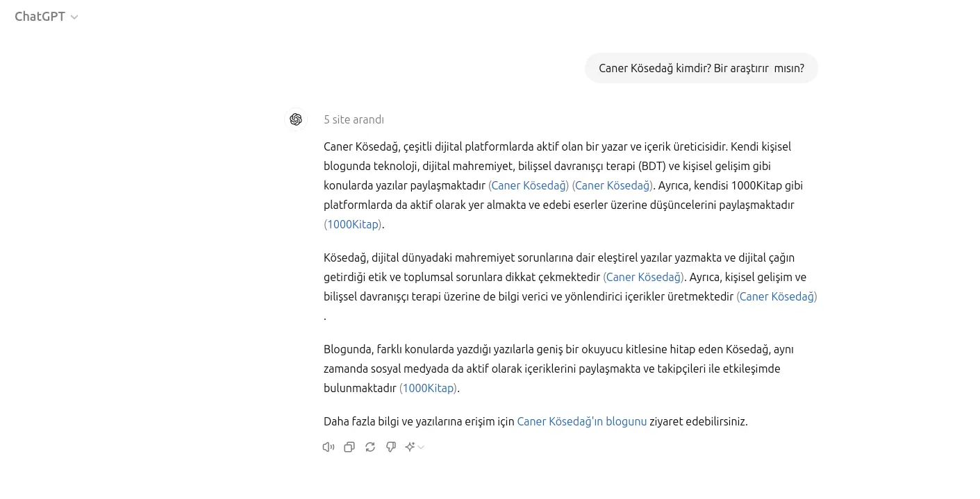Regenerate the response using the circular arrows icon

click(x=370, y=447)
